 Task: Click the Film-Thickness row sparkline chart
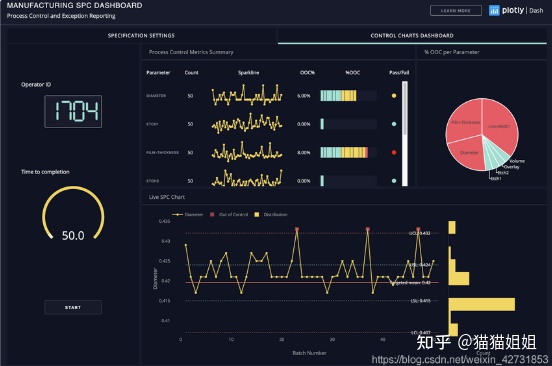[247, 152]
